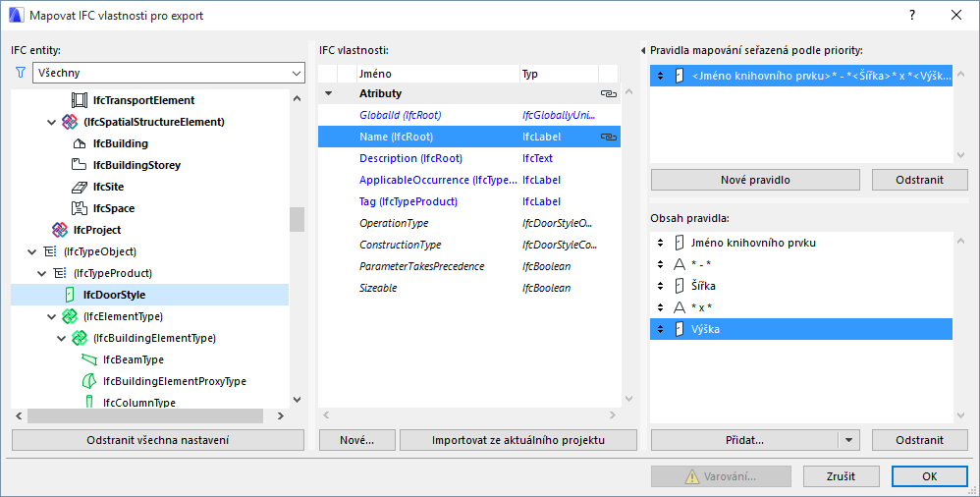The image size is (980, 497).
Task: Click Importovat z aktuálního projektu
Action: click(x=518, y=440)
